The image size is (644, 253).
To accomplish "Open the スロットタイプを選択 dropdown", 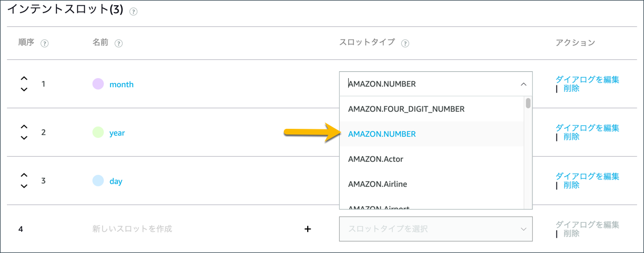I will coord(435,229).
